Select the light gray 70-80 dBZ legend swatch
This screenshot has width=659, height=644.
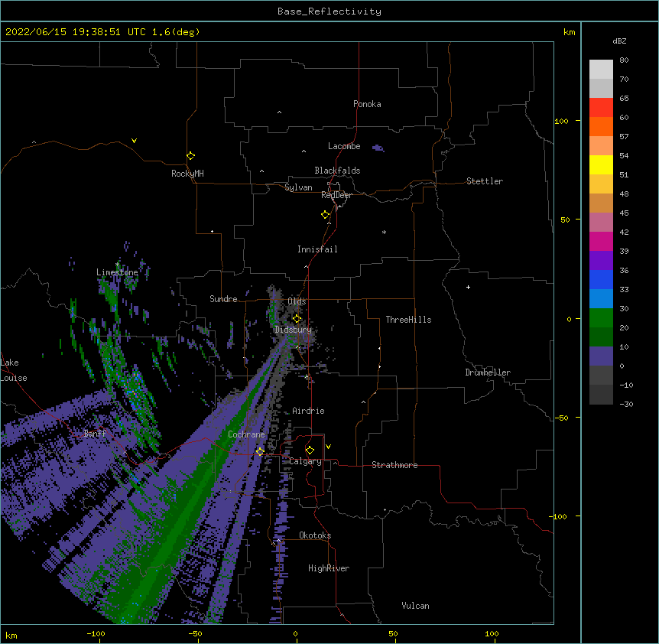(x=601, y=70)
